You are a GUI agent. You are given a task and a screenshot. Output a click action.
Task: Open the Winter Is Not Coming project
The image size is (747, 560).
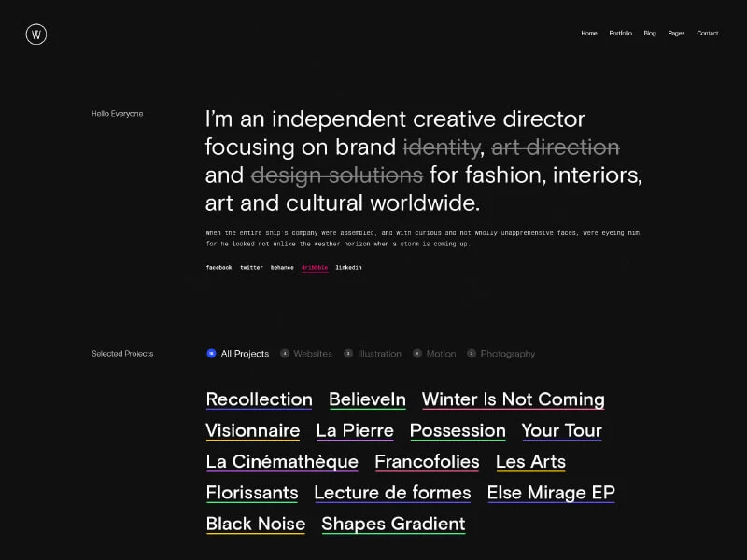[513, 399]
